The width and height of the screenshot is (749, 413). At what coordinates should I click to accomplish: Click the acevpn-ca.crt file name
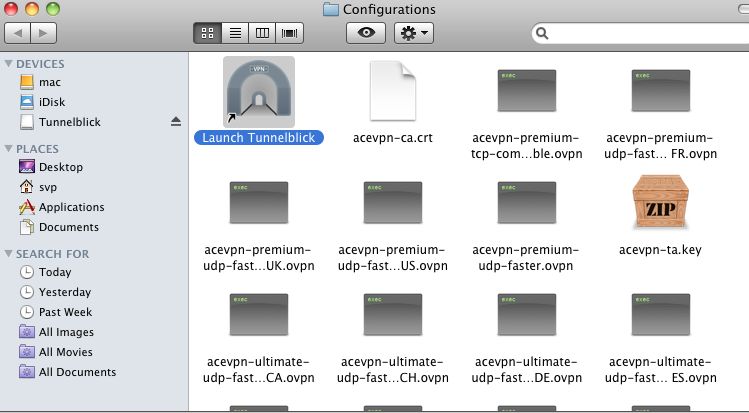coord(393,138)
